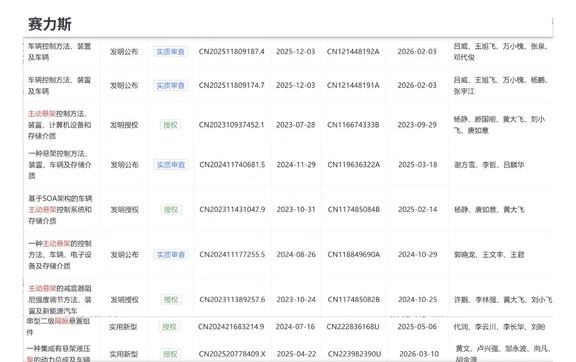Click the filing date 2024-11-29

(x=296, y=165)
